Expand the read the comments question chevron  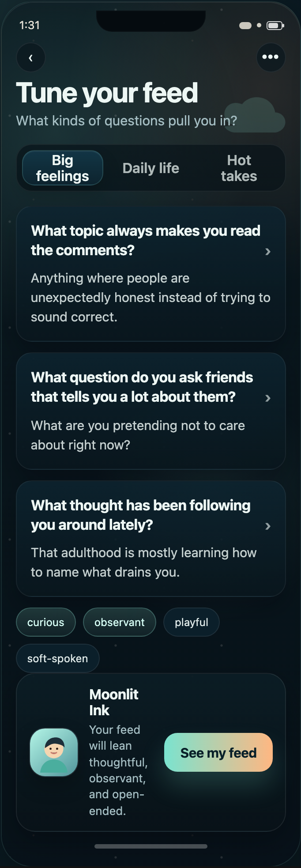point(267,252)
